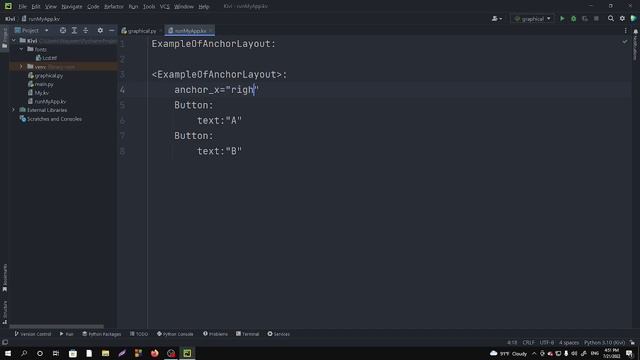Expand the venv folder
Image resolution: width=640 pixels, height=360 pixels.
21,67
